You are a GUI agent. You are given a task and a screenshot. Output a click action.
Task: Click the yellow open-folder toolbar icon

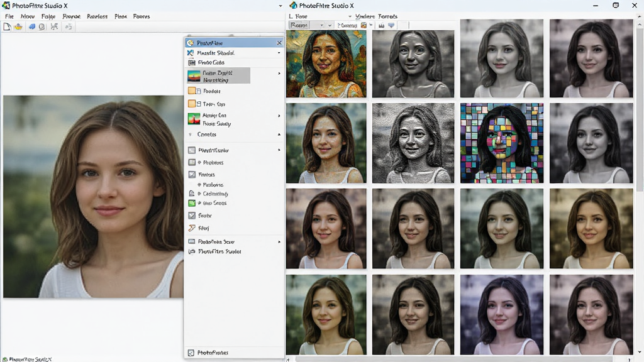pos(18,26)
